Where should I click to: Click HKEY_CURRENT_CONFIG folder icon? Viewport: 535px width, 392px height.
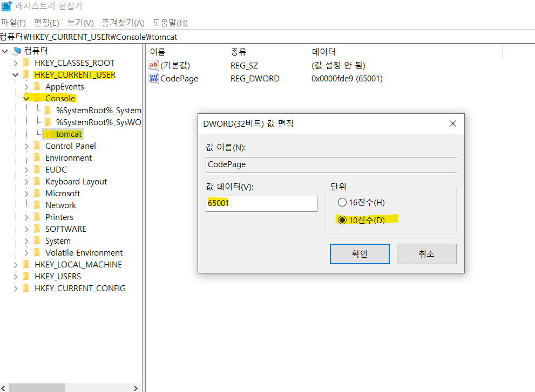click(x=26, y=288)
